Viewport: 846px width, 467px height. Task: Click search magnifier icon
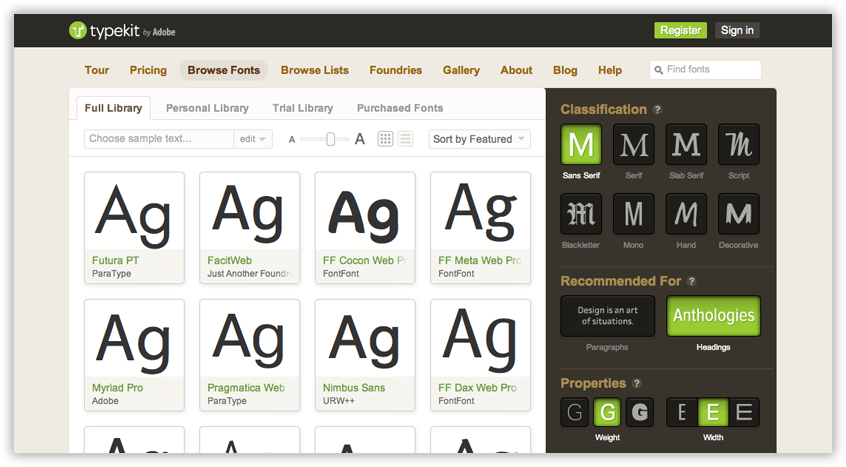pos(658,70)
